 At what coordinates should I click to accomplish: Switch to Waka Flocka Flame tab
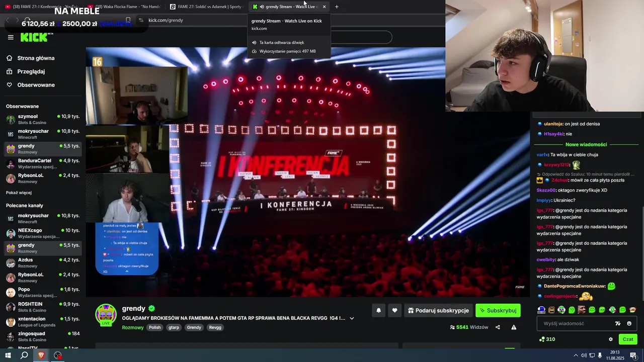pyautogui.click(x=126, y=7)
